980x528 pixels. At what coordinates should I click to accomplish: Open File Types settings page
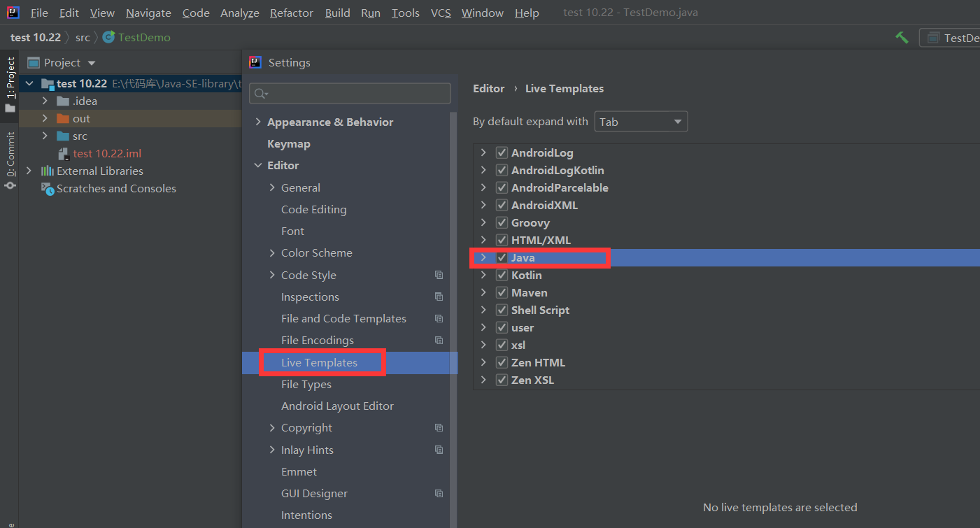coord(306,384)
